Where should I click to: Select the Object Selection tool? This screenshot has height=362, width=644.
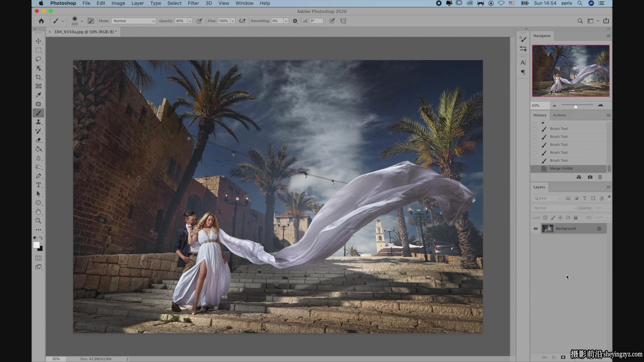pos(39,68)
